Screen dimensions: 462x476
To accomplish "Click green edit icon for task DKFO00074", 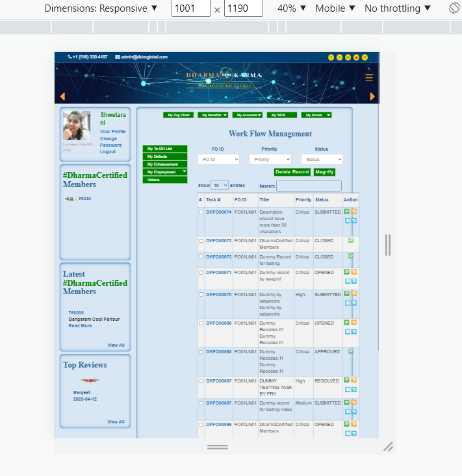I will pyautogui.click(x=347, y=212).
